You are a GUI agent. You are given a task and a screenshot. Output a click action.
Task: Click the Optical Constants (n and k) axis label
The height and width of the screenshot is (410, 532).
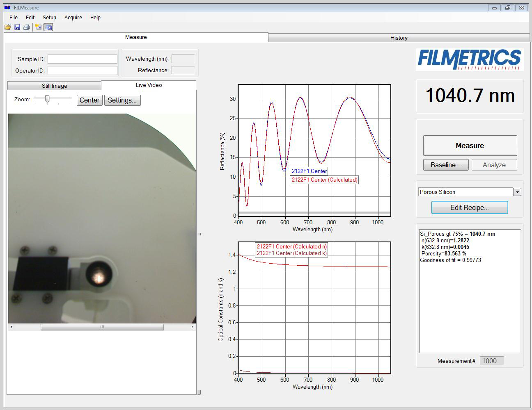221,310
